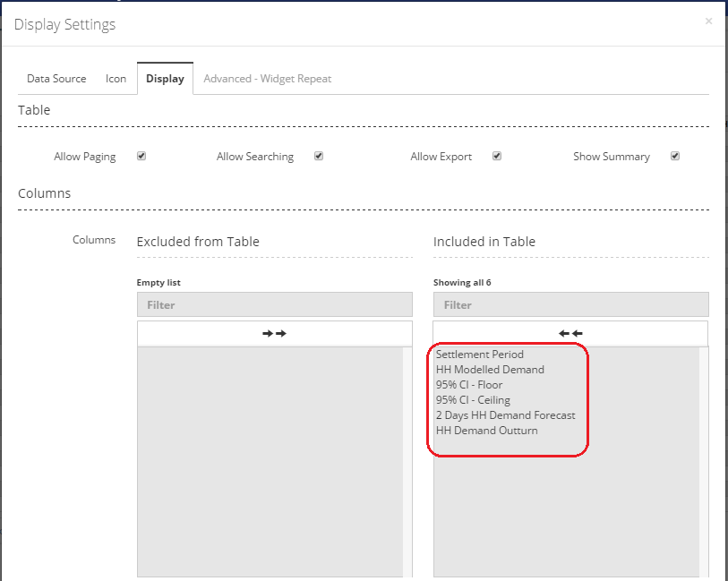Click the move-all-left double arrow button
This screenshot has height=581, width=728.
(570, 333)
